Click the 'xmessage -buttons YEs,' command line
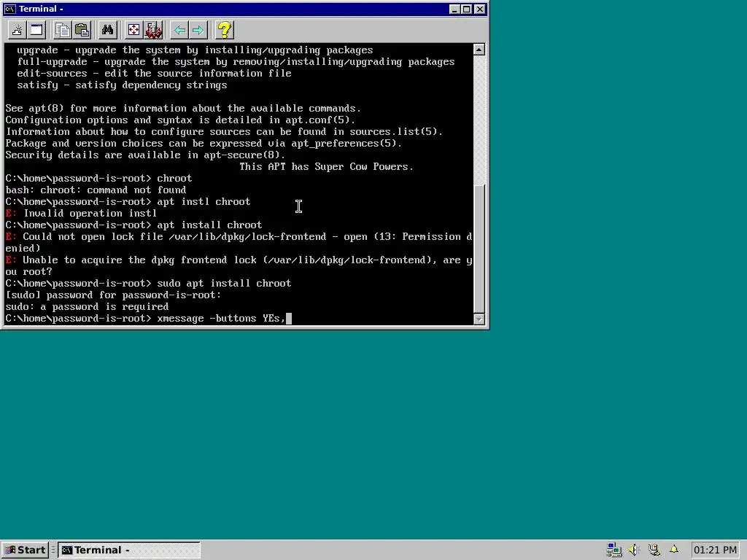 [221, 318]
